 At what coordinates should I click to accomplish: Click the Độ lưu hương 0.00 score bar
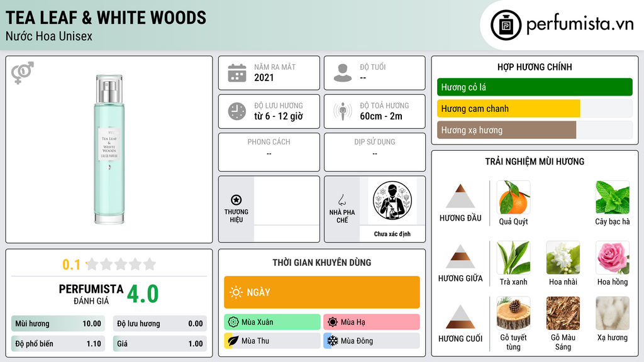point(160,324)
